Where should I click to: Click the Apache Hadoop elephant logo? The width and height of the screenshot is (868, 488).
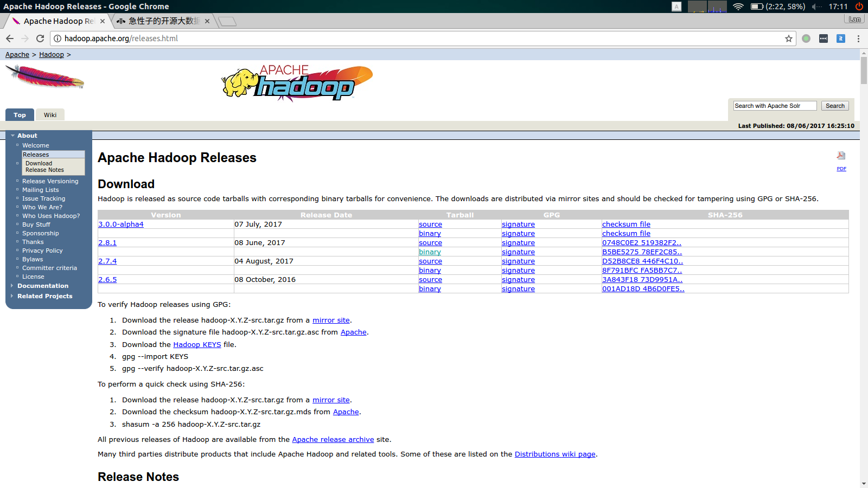297,83
